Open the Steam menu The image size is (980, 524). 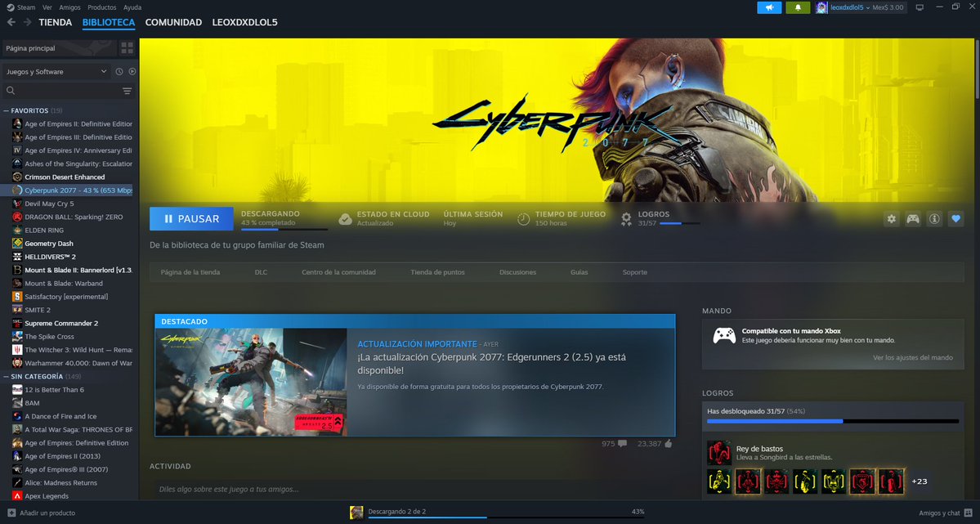(x=20, y=7)
